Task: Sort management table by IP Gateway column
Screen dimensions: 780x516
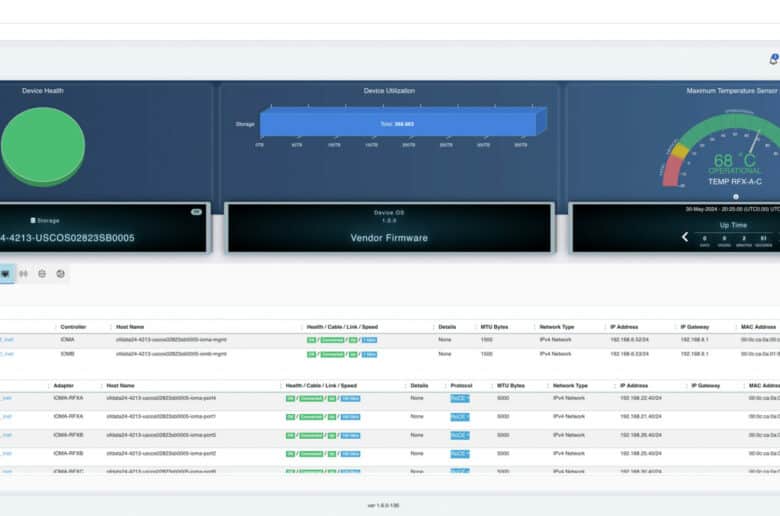Action: pyautogui.click(x=694, y=327)
